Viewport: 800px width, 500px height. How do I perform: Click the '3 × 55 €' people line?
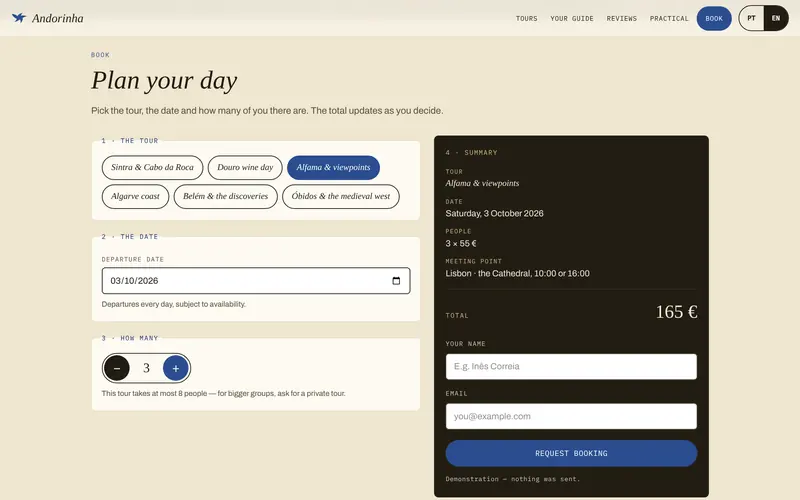point(461,243)
